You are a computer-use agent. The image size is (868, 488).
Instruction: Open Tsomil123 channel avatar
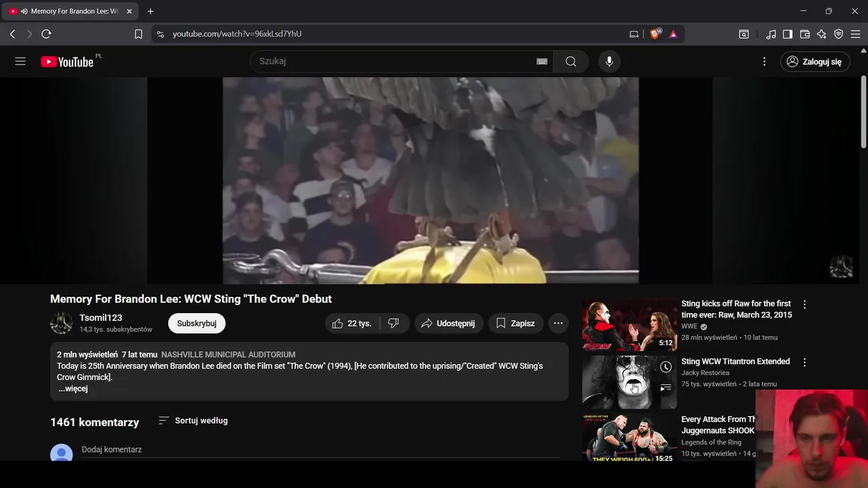coord(61,323)
